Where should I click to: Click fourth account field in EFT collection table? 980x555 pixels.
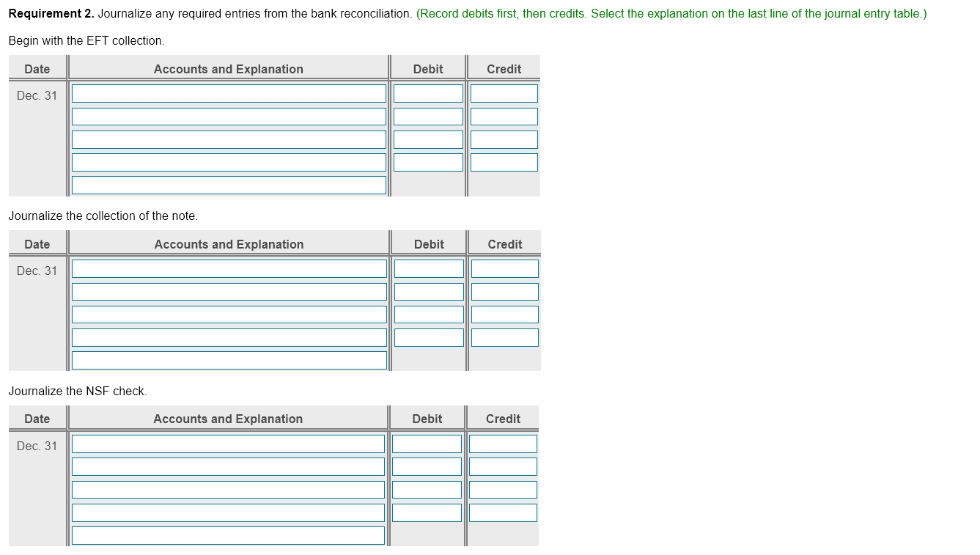(x=229, y=162)
